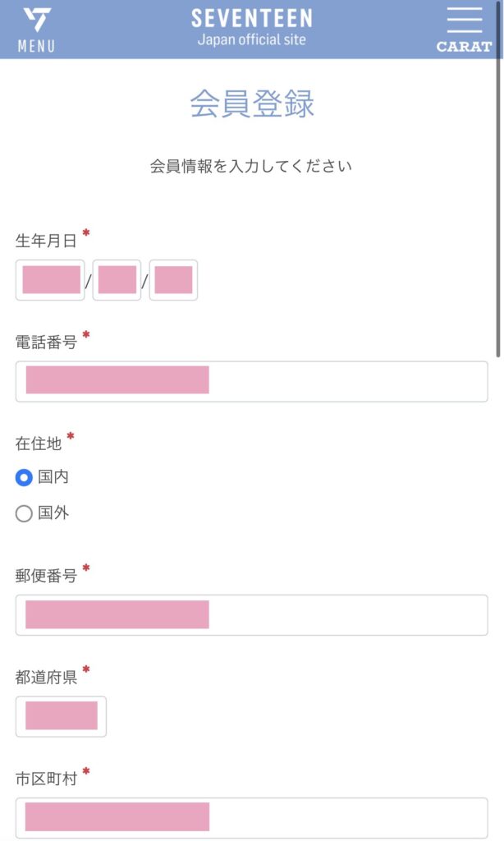Click the 会員登録 page heading
This screenshot has width=504, height=841.
click(251, 102)
